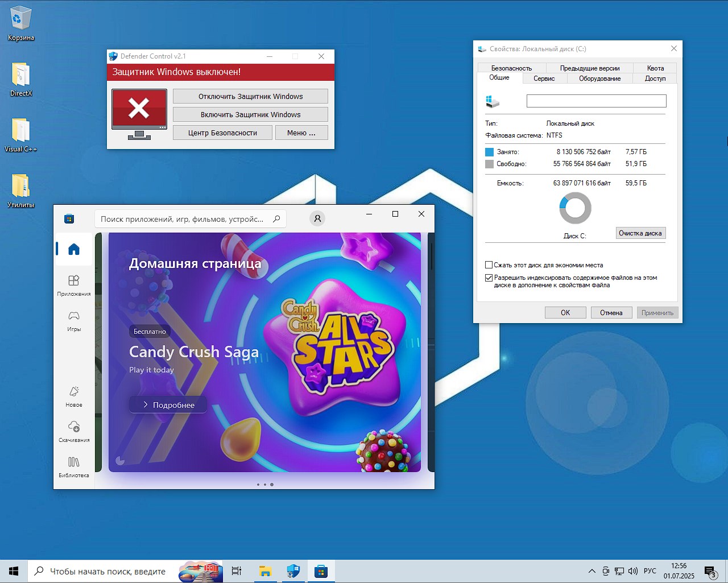This screenshot has height=583, width=728.
Task: Open the Windows Start menu
Action: pos(14,571)
